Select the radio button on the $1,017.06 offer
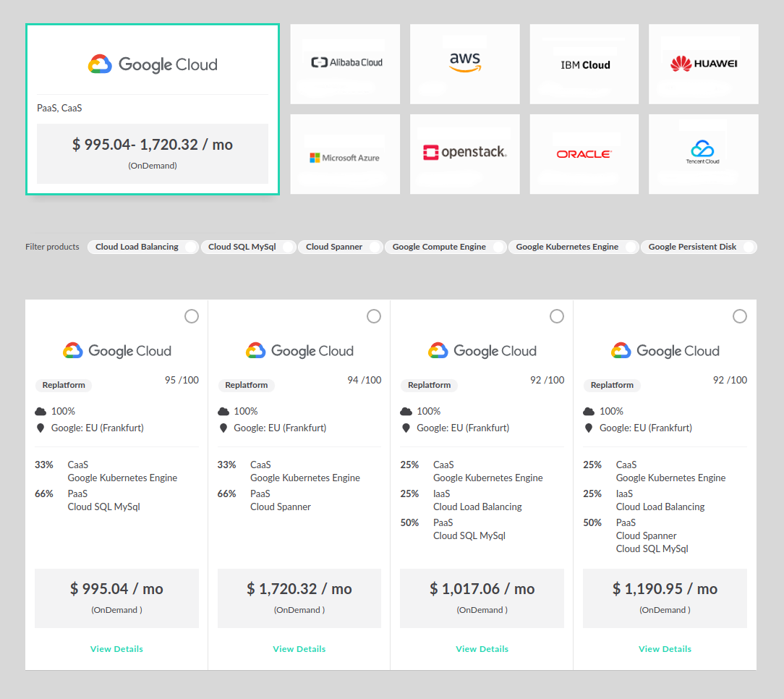This screenshot has height=699, width=784. [x=557, y=316]
